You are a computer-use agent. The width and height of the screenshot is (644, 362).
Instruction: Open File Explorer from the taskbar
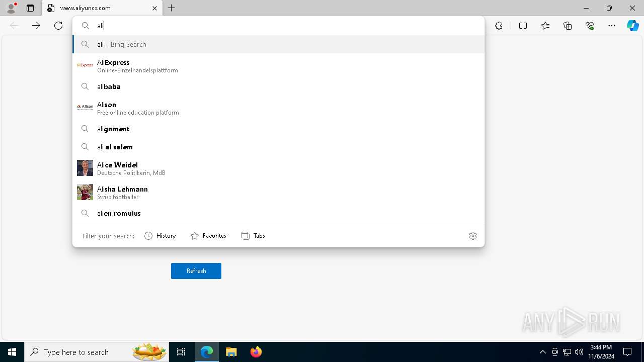tap(231, 352)
